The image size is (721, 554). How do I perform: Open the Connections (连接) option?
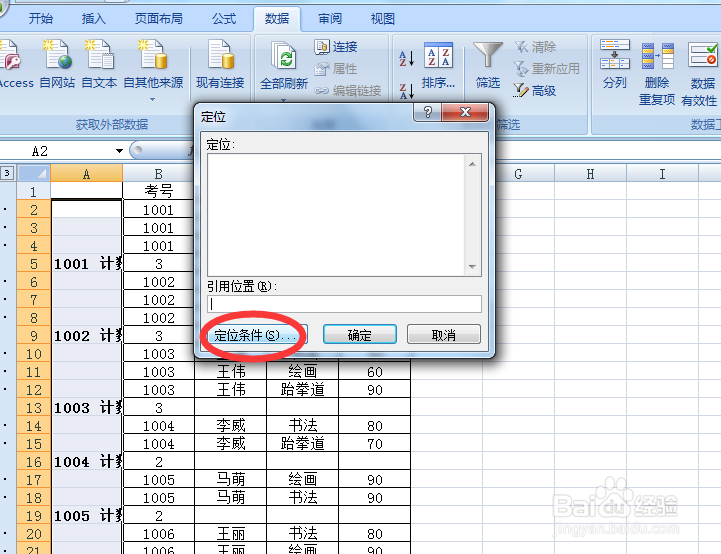[x=336, y=46]
